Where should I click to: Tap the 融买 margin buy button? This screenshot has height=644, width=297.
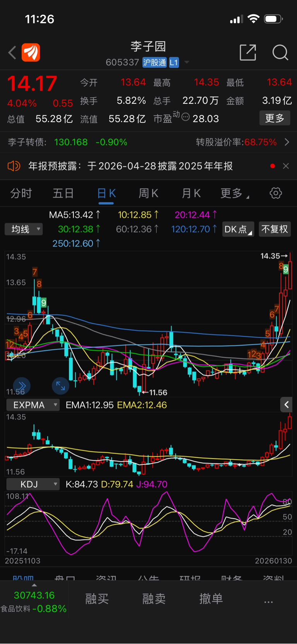point(97,599)
